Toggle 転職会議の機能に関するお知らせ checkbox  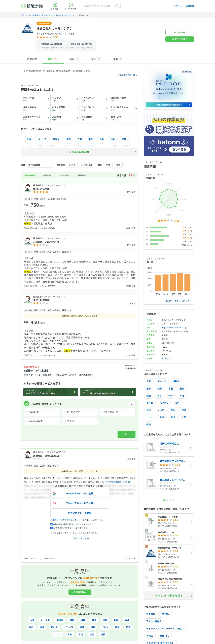click(x=51, y=524)
